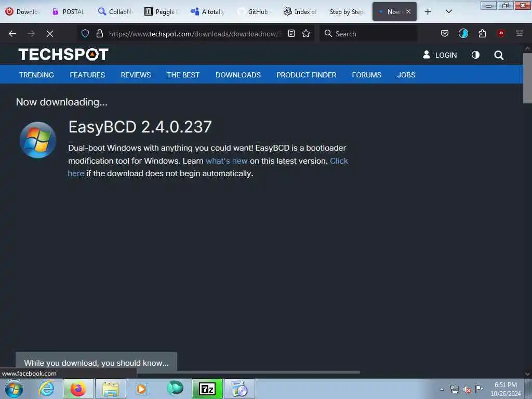Open Windows Media Player taskbar icon
The image size is (532, 399).
142,389
